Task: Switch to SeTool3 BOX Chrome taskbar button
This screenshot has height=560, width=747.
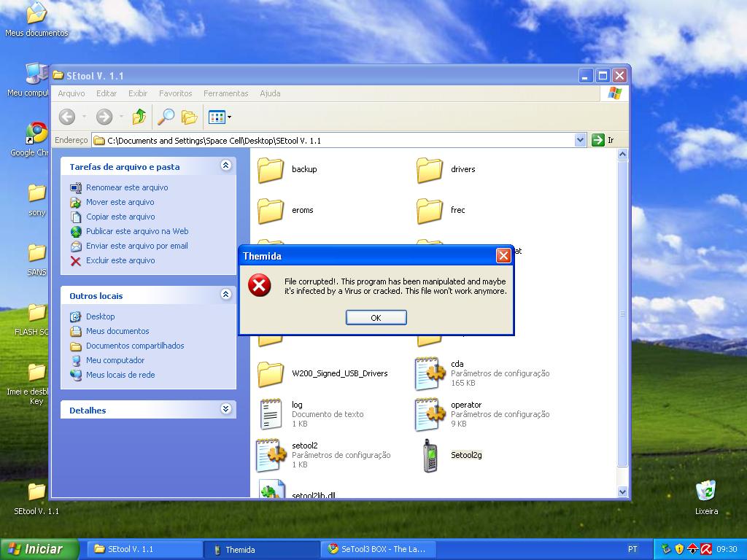Action: tap(379, 550)
